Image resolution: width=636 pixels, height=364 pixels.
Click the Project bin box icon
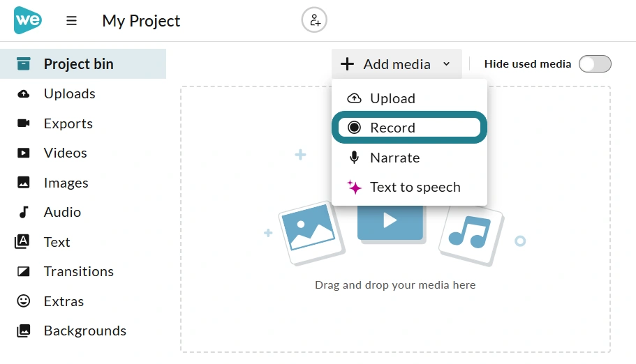(x=24, y=63)
